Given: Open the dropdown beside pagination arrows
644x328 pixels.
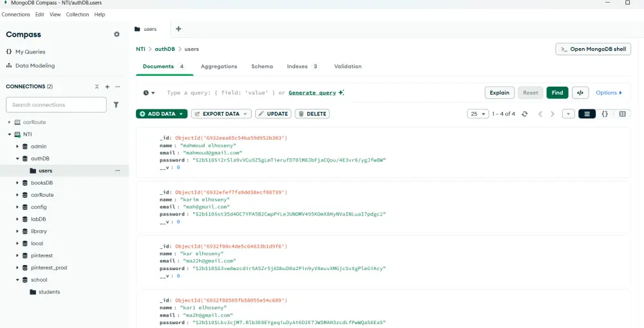Looking at the screenshot, I should click(569, 114).
